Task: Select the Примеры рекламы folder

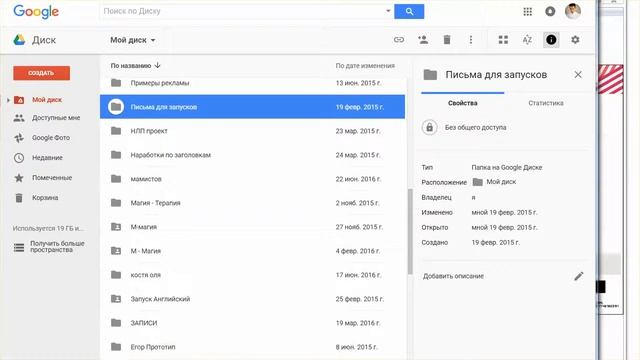Action: (x=252, y=83)
